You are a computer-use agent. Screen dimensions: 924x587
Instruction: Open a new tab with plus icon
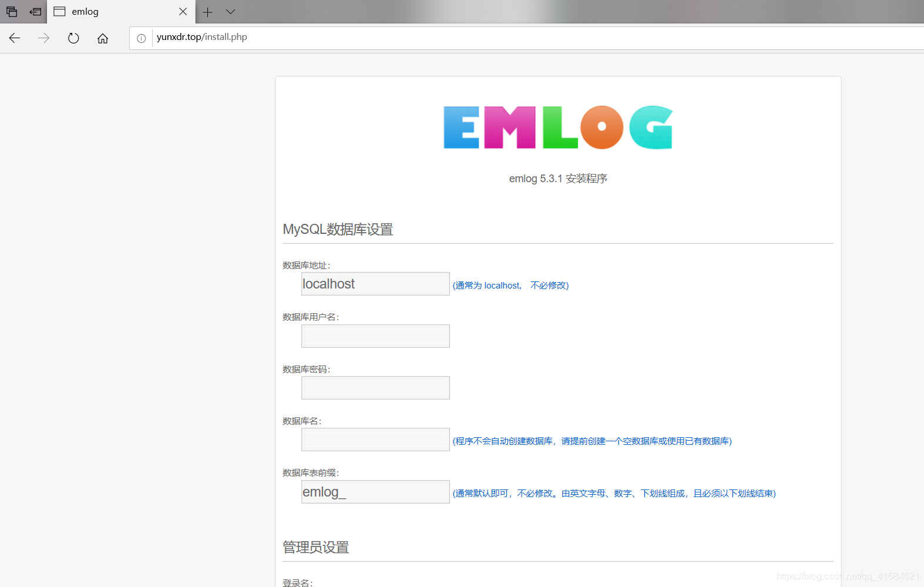pos(207,12)
